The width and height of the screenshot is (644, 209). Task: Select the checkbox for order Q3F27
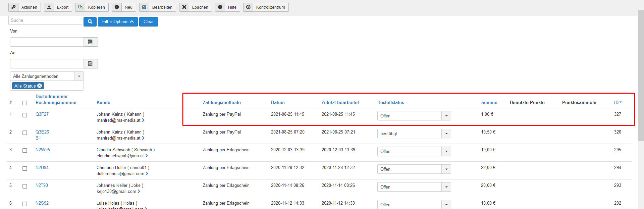pos(25,115)
